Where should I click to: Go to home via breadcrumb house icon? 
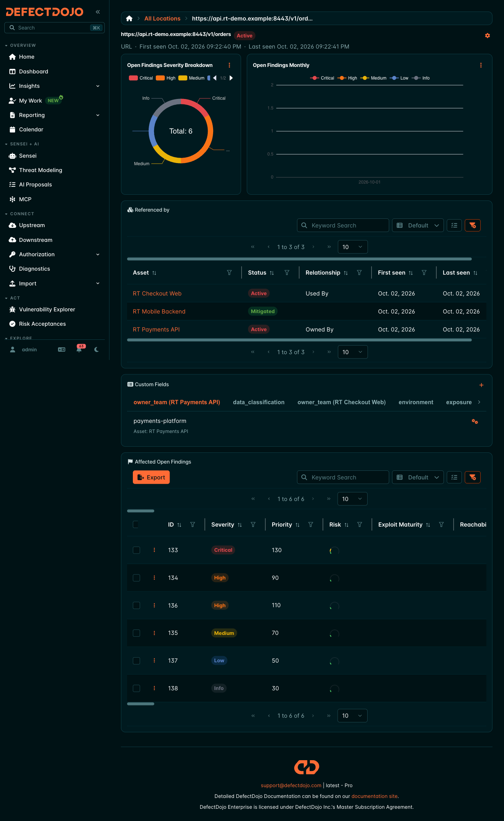[x=129, y=18]
